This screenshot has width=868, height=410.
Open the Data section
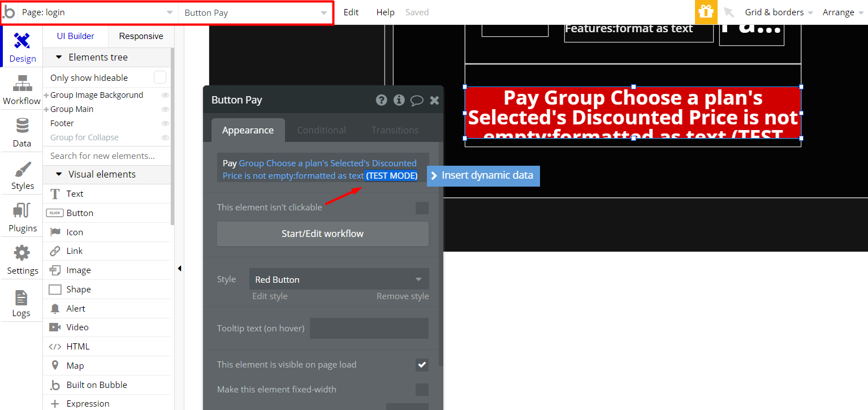22,132
